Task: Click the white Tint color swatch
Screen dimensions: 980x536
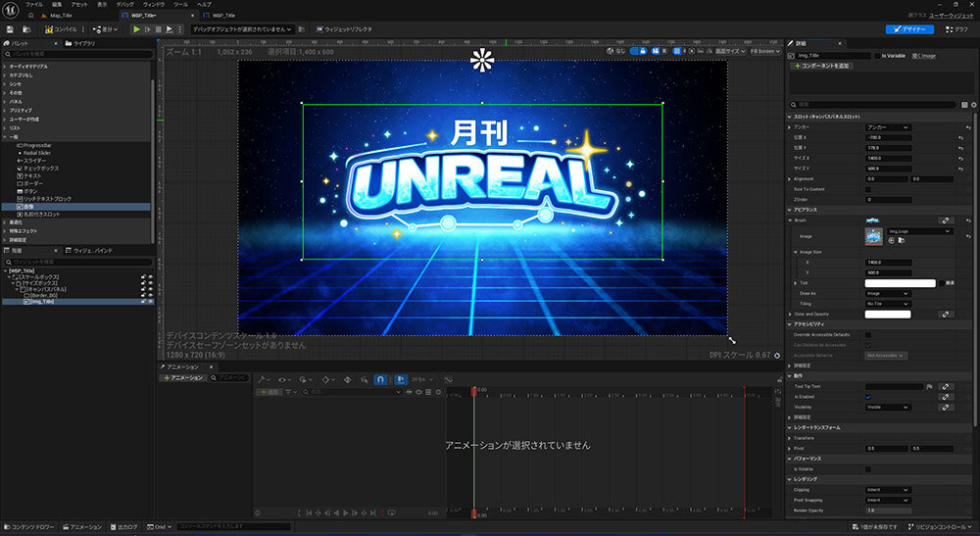Action: [900, 283]
